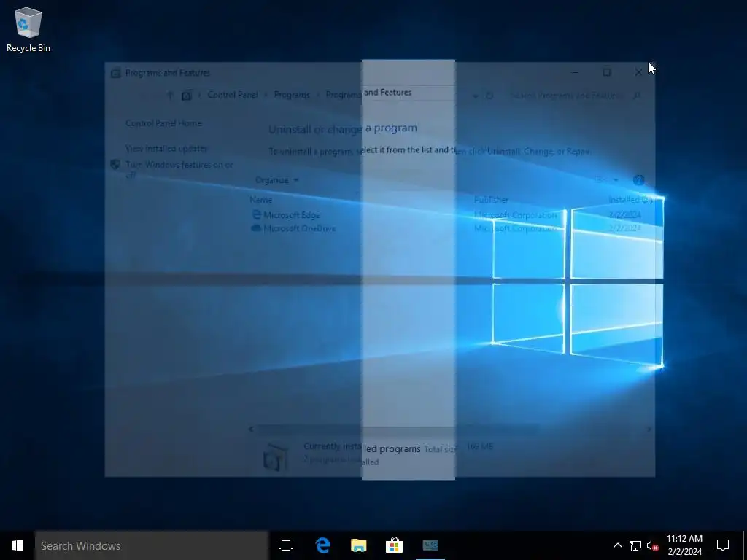Click the Search Windows box
Viewport: 747px width, 560px height.
152,545
